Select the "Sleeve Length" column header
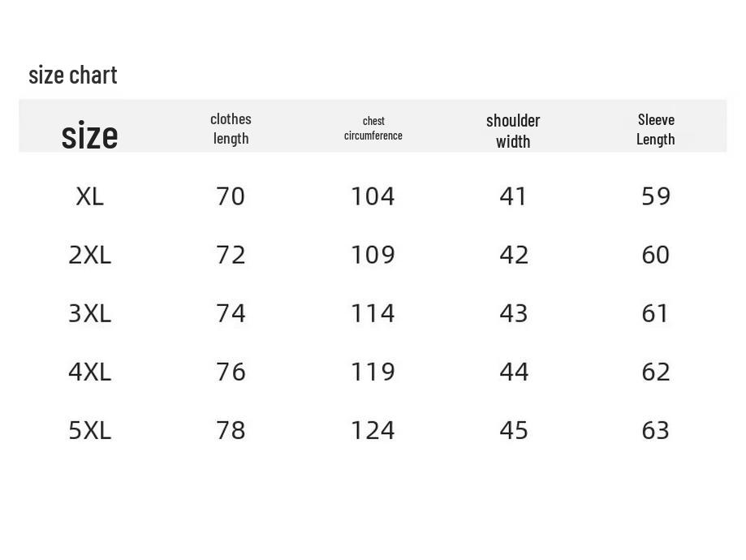 [656, 129]
